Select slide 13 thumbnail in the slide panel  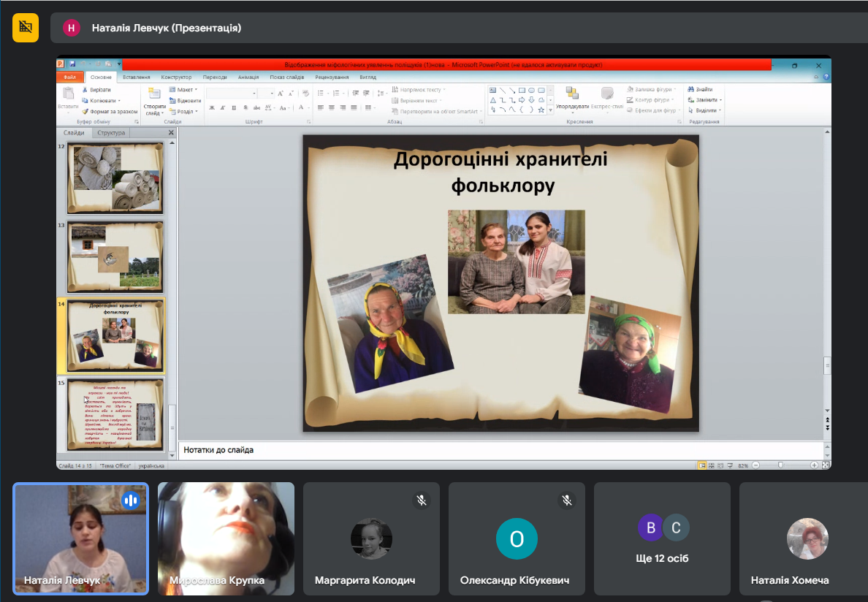[x=115, y=257]
